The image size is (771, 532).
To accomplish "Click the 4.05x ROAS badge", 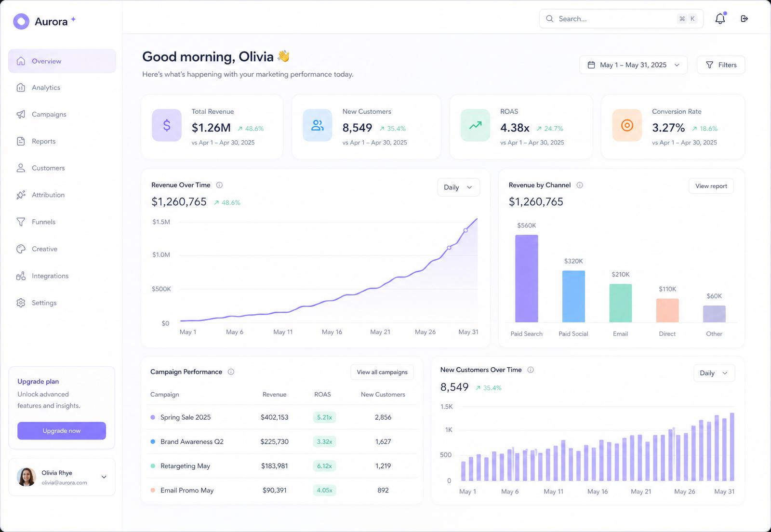I will tap(324, 490).
